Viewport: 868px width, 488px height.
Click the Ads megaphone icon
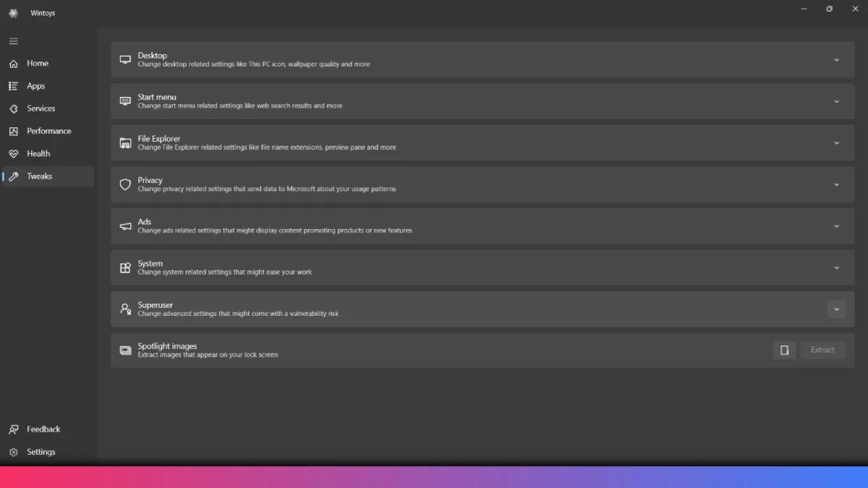[x=125, y=226]
